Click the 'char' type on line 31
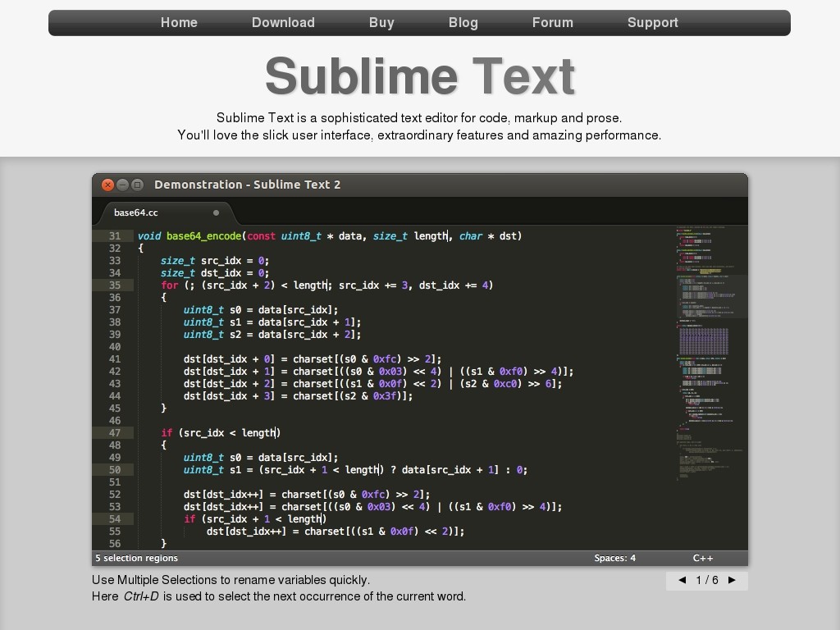The width and height of the screenshot is (840, 630). pyautogui.click(x=471, y=236)
